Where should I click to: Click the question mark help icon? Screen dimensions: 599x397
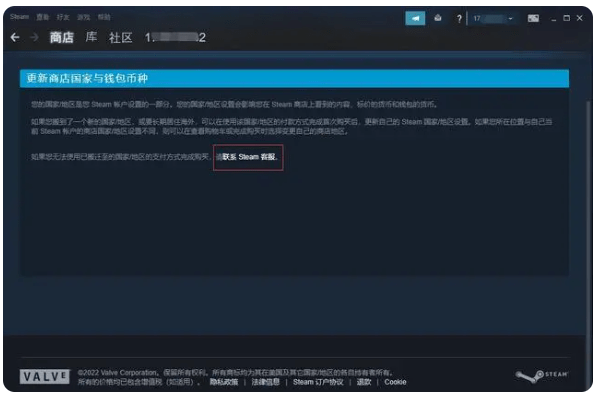click(459, 18)
